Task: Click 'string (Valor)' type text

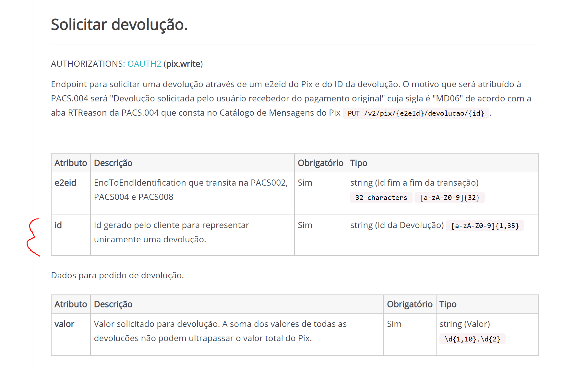Action: (x=464, y=324)
